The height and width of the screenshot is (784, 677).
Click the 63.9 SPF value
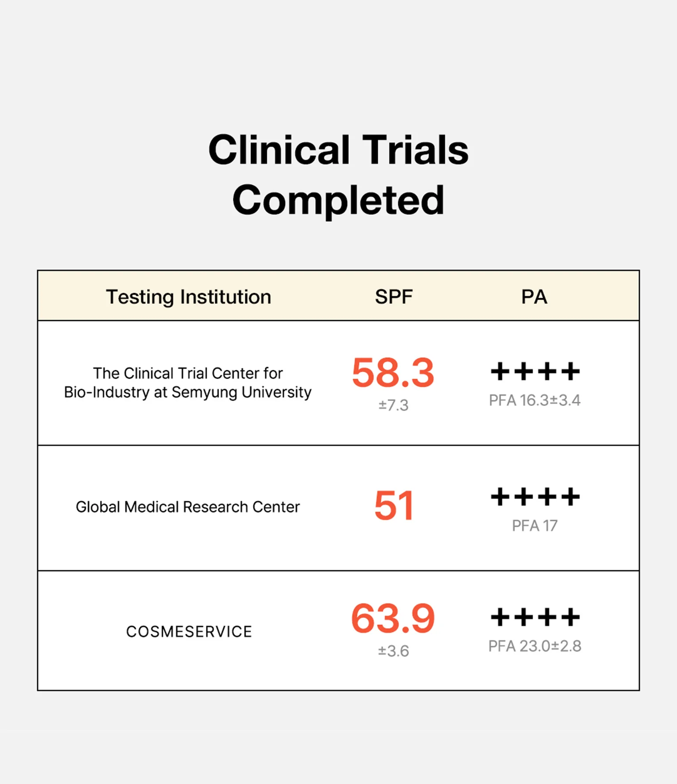[393, 618]
